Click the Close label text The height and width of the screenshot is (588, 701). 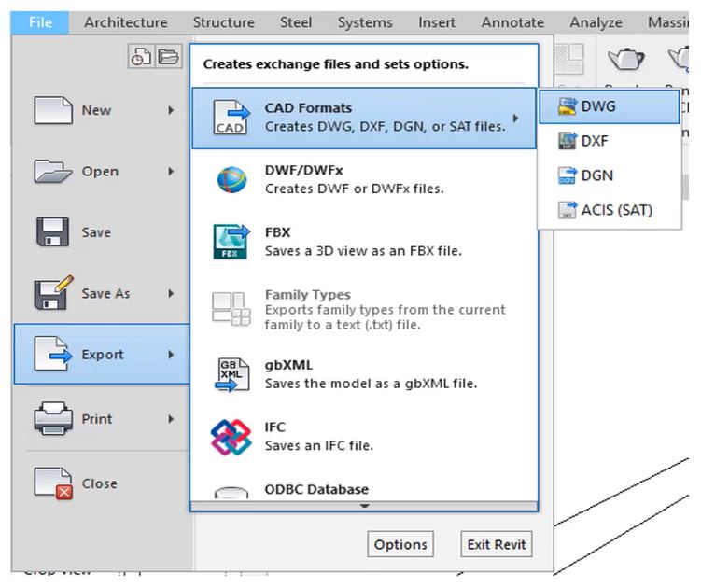click(99, 483)
